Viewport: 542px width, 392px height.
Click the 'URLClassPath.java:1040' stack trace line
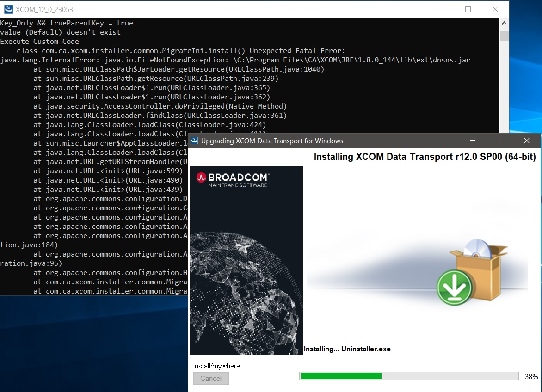179,69
